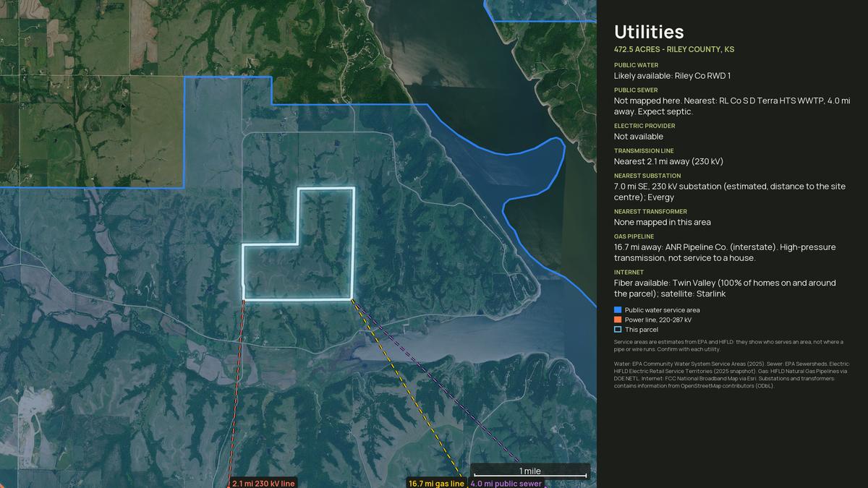Viewport: 868px width, 488px height.
Task: Click the '2.1 mi 230 kV line' map label
Action: pyautogui.click(x=263, y=483)
